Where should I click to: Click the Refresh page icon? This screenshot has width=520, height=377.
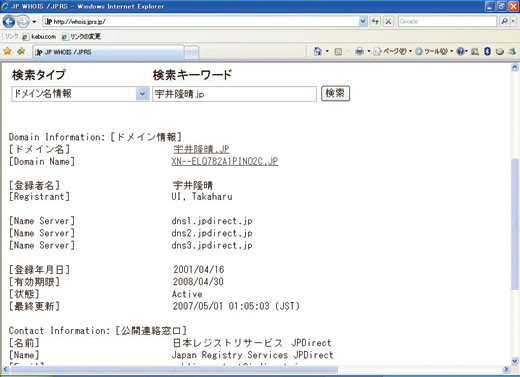[375, 22]
